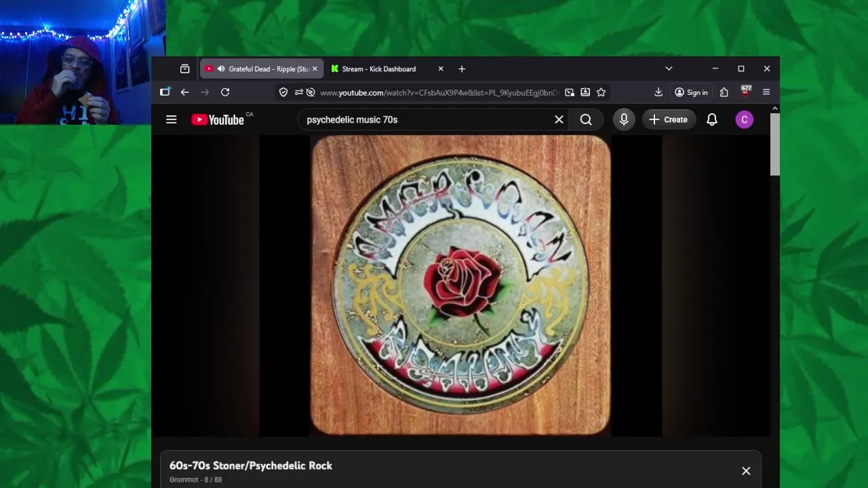Submit search with the magnifier button
This screenshot has height=488, width=868.
point(586,119)
